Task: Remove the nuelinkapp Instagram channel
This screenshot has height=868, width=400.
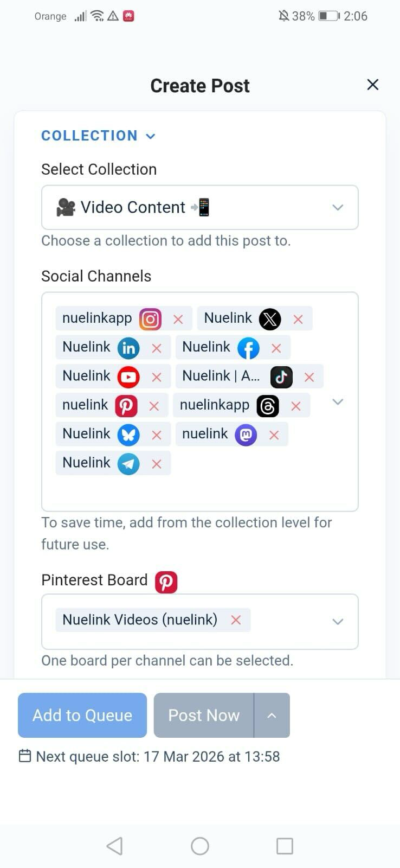Action: click(178, 320)
